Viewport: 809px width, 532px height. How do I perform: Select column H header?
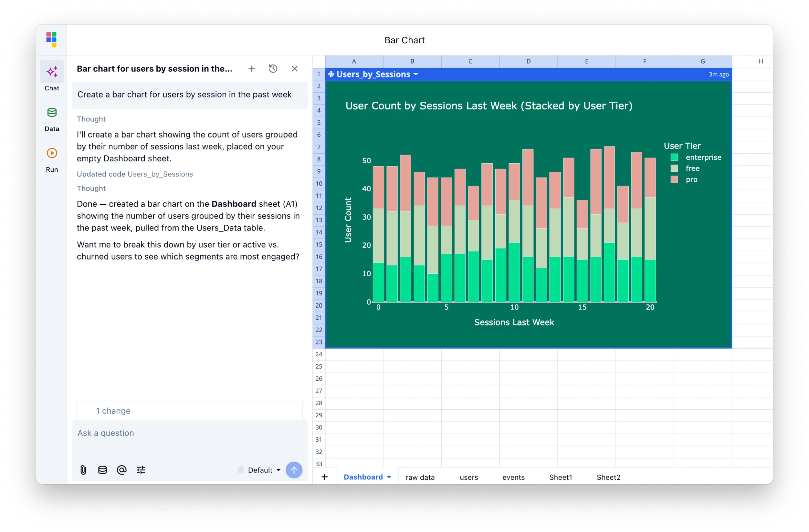pos(761,61)
